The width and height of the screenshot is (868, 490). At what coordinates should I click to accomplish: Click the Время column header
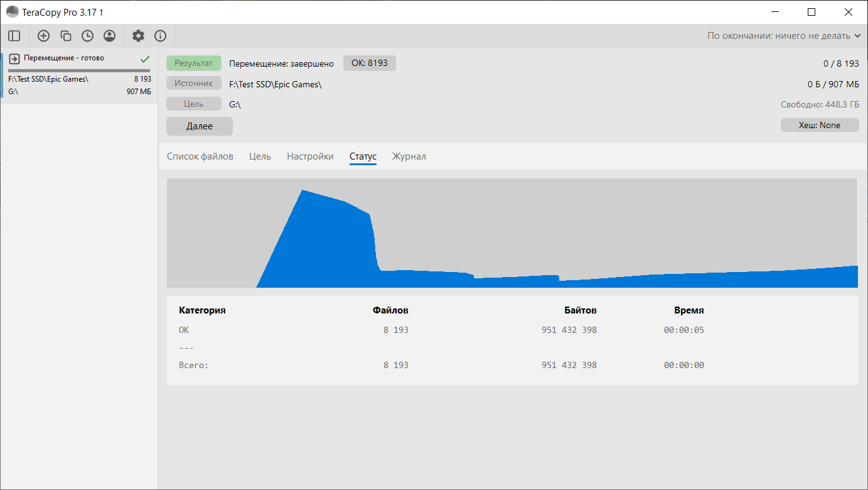coord(689,310)
